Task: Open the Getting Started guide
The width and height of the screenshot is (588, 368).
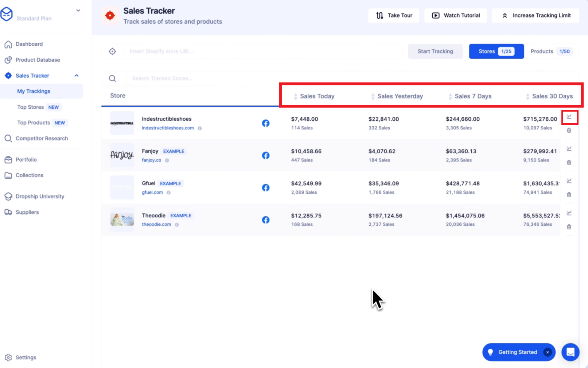Action: click(518, 352)
